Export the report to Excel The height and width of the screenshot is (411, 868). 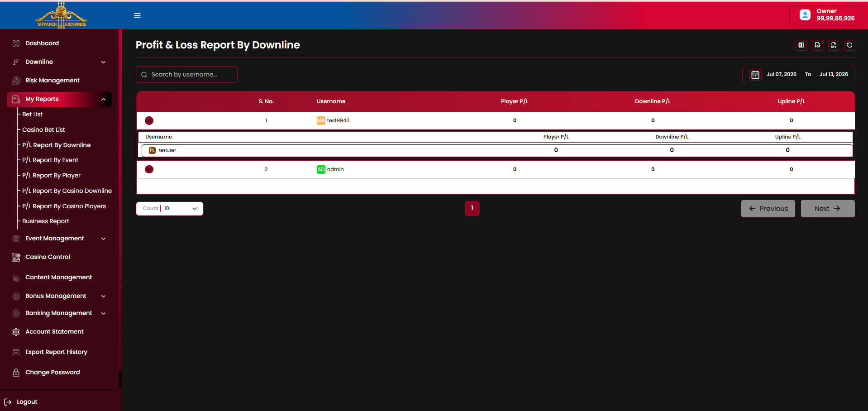point(801,45)
